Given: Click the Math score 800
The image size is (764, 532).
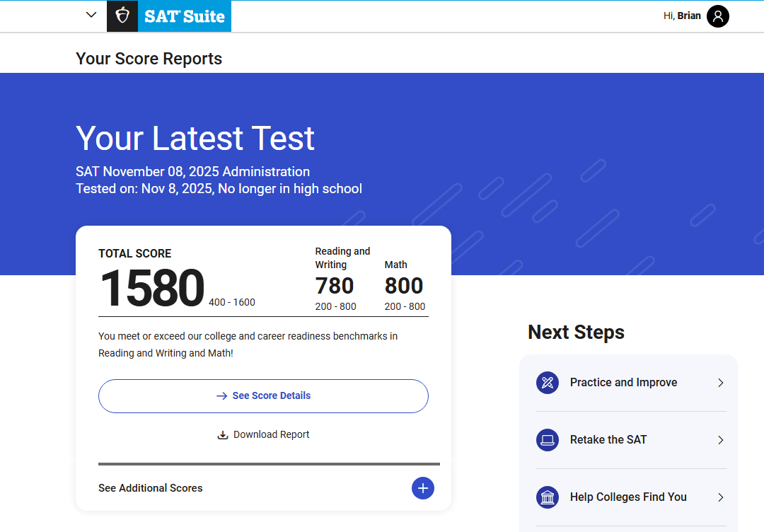Looking at the screenshot, I should point(403,286).
